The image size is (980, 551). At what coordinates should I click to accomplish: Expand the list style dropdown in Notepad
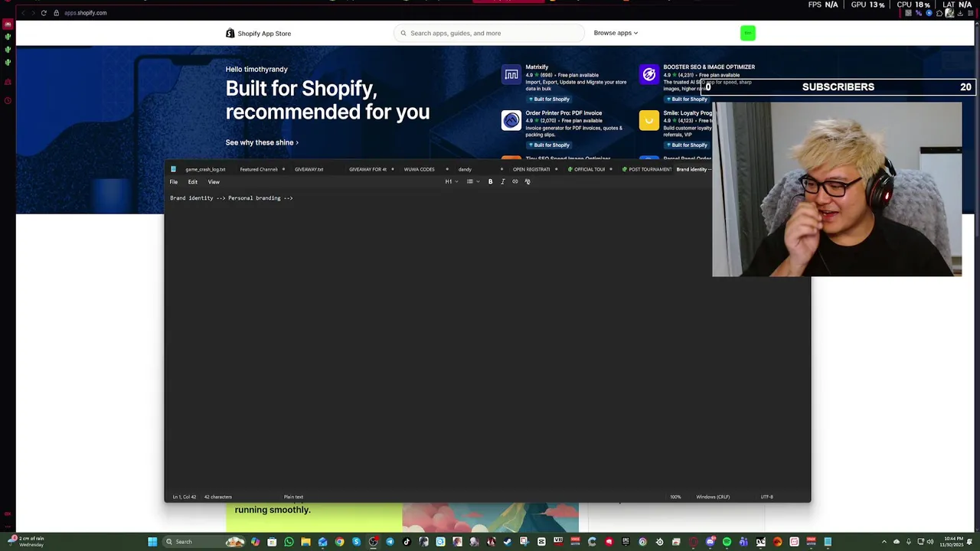[x=472, y=181]
